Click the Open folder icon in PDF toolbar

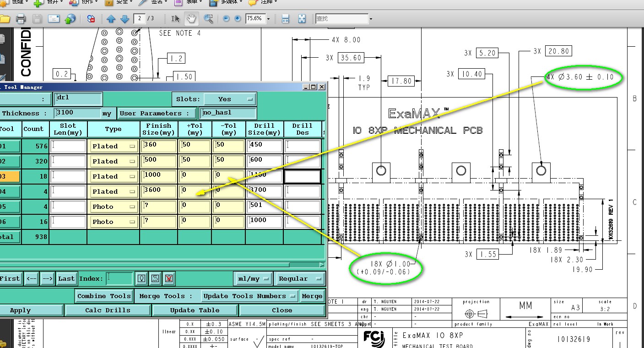[5, 19]
